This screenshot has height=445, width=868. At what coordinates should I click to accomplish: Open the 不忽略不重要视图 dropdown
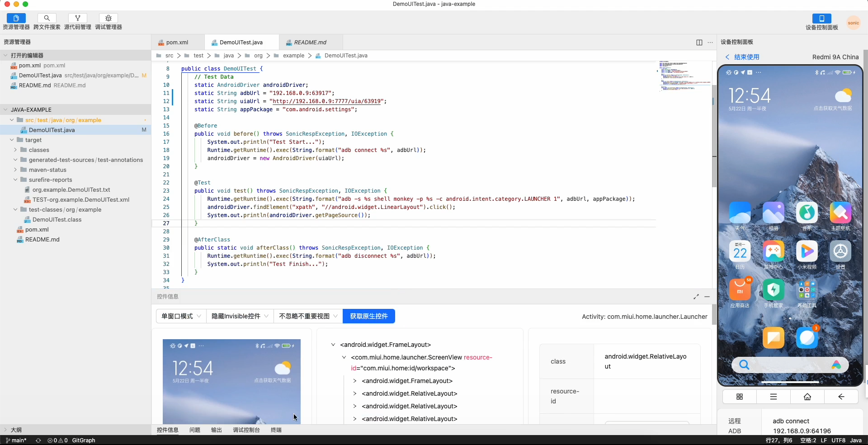click(x=308, y=316)
